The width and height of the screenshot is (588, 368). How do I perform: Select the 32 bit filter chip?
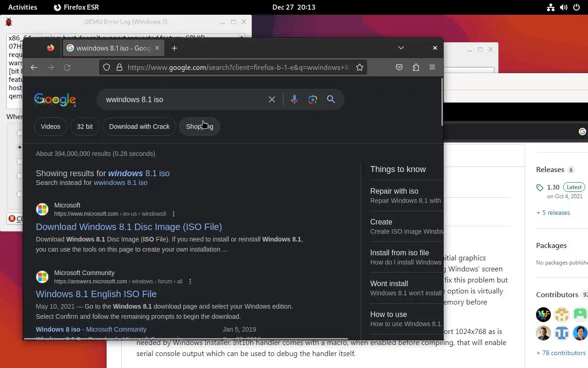85,126
